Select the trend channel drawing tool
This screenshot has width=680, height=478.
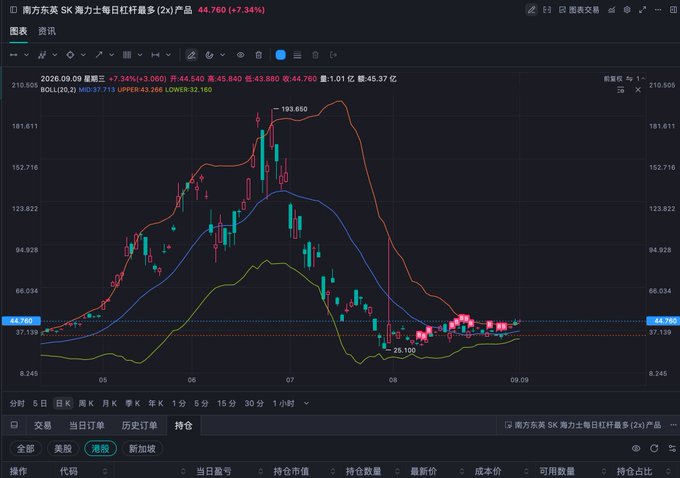click(x=42, y=55)
